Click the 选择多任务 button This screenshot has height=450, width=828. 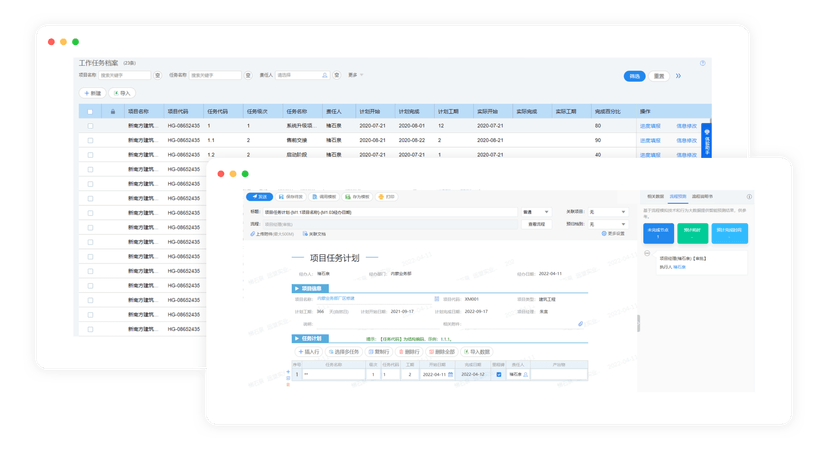344,352
